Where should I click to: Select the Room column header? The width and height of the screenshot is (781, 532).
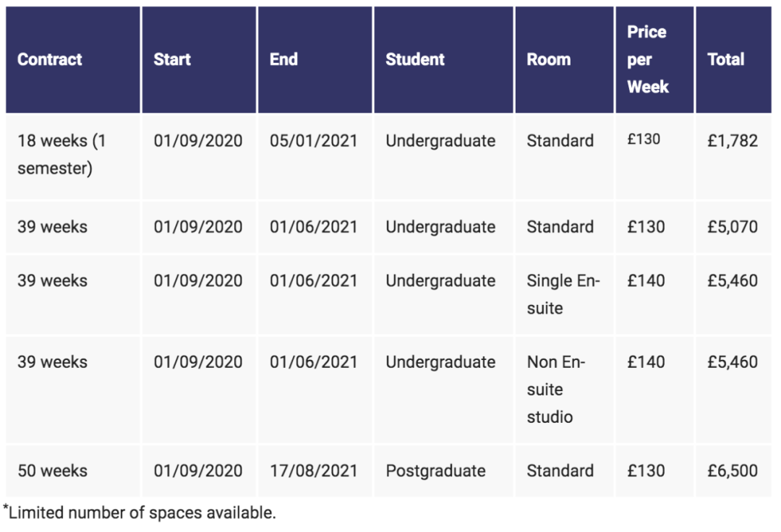point(548,59)
